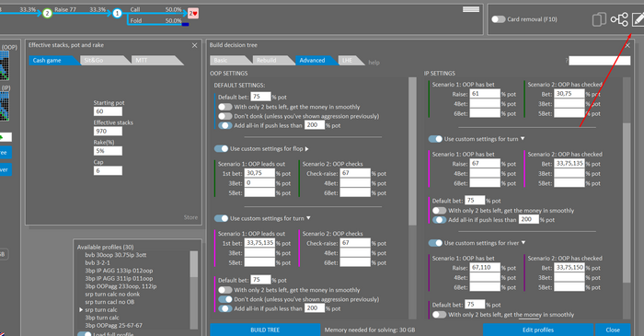The height and width of the screenshot is (336, 644).
Task: Click the circled node number 2
Action: 47,13
